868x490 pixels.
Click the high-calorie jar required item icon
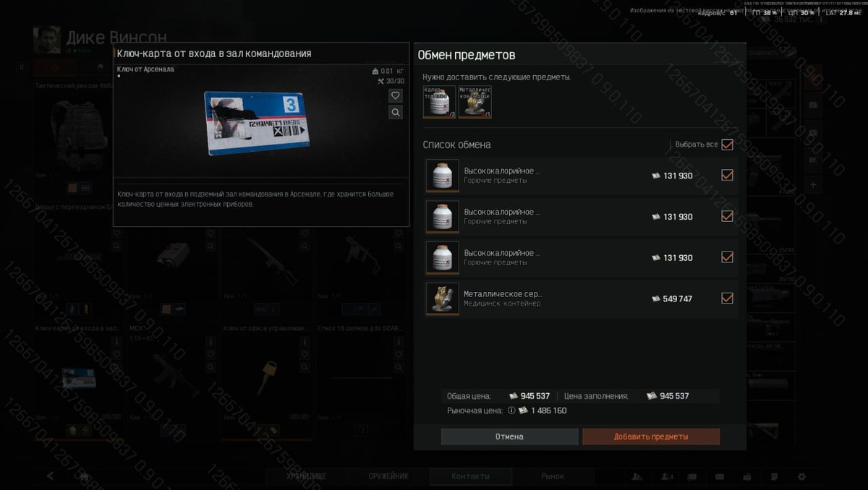[x=440, y=102]
